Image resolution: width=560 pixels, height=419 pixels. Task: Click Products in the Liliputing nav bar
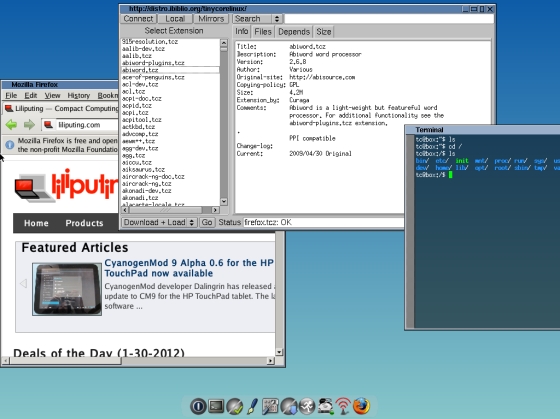(x=84, y=223)
